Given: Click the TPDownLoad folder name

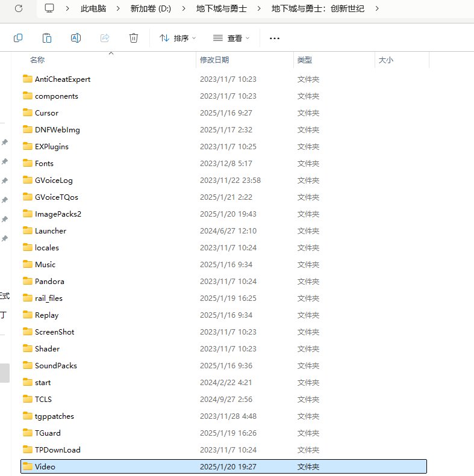Looking at the screenshot, I should click(58, 450).
